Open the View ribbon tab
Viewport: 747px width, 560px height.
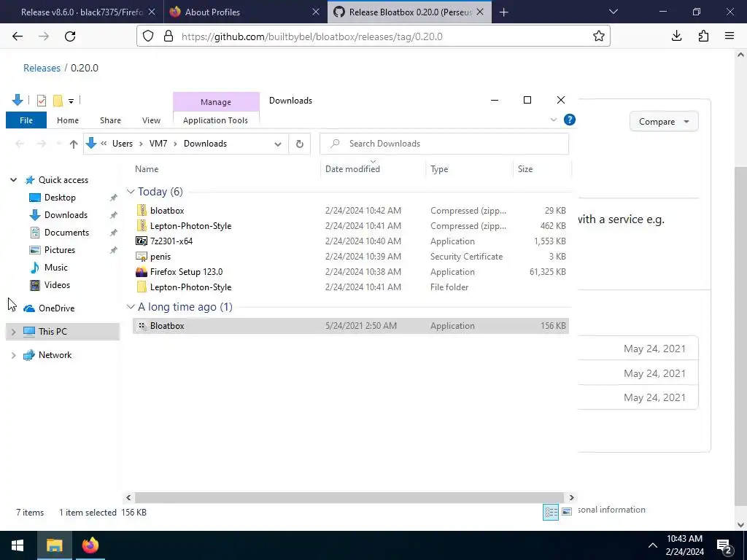(151, 120)
